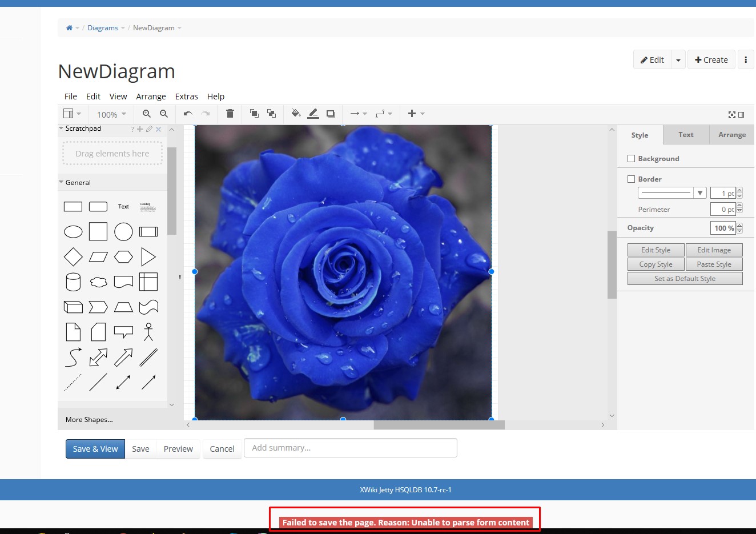Choose the actor stick figure shape
The image size is (756, 534).
(148, 332)
